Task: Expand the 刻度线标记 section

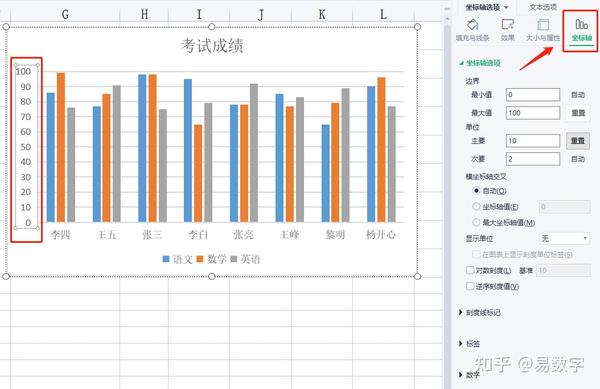Action: (x=479, y=313)
